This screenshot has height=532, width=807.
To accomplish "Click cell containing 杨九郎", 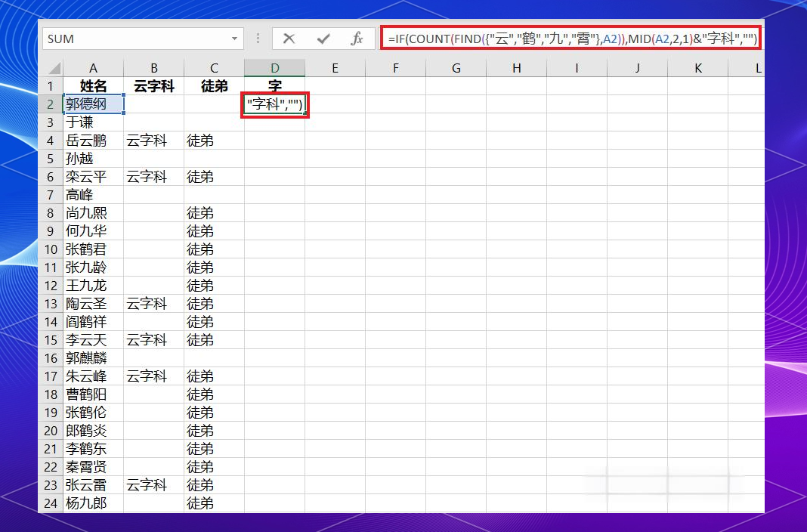I will pyautogui.click(x=93, y=503).
